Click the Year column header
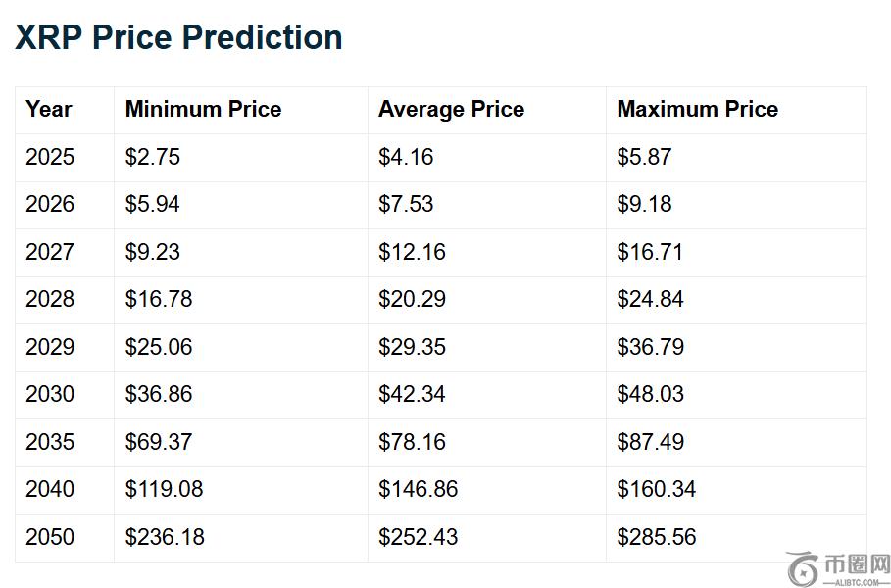Image resolution: width=891 pixels, height=588 pixels. click(49, 110)
